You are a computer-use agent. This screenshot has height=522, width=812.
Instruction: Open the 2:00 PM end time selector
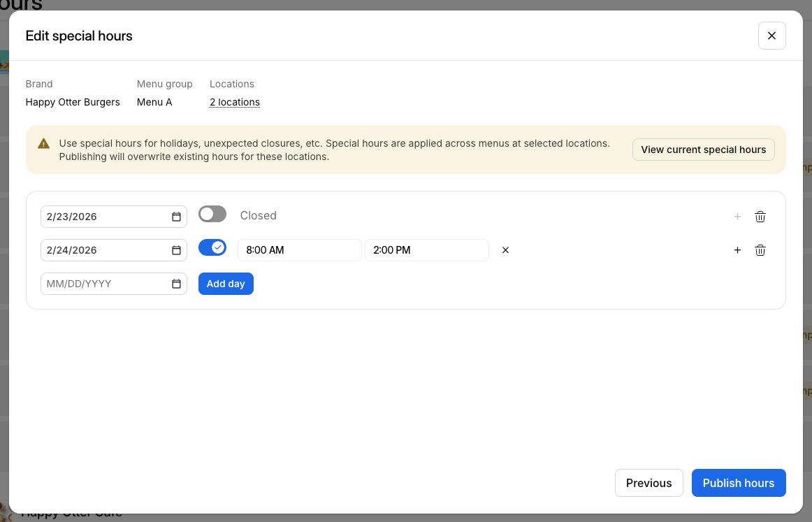point(426,250)
